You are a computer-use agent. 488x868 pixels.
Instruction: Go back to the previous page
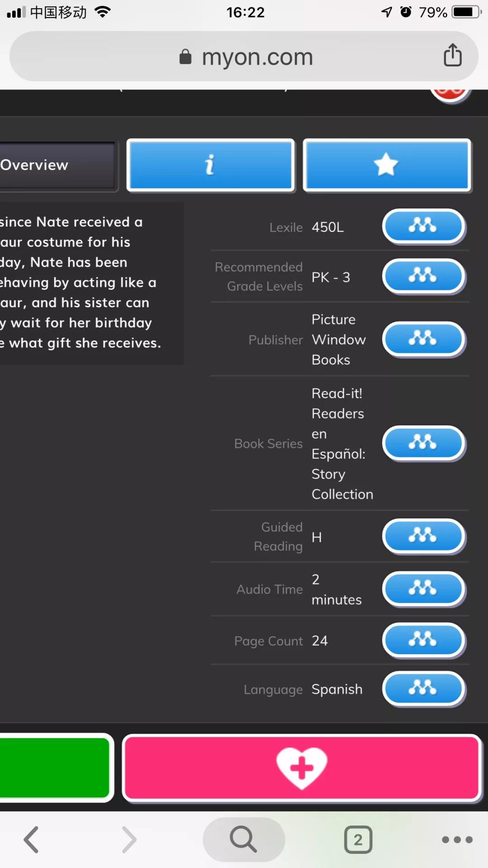[31, 840]
